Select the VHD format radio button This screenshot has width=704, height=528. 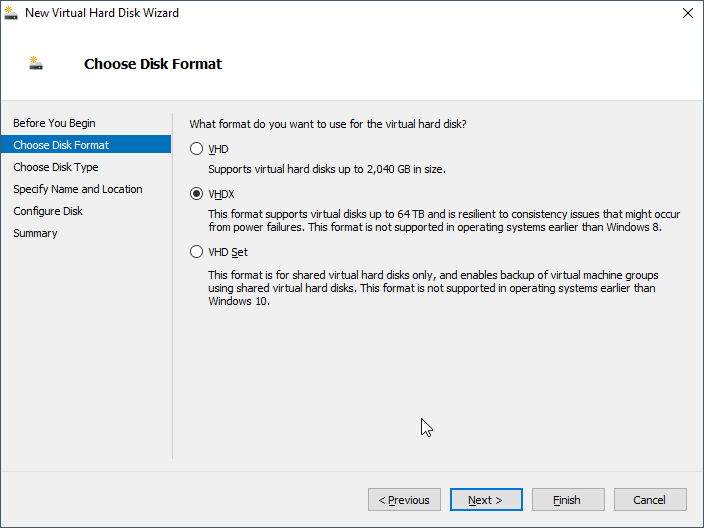point(197,149)
